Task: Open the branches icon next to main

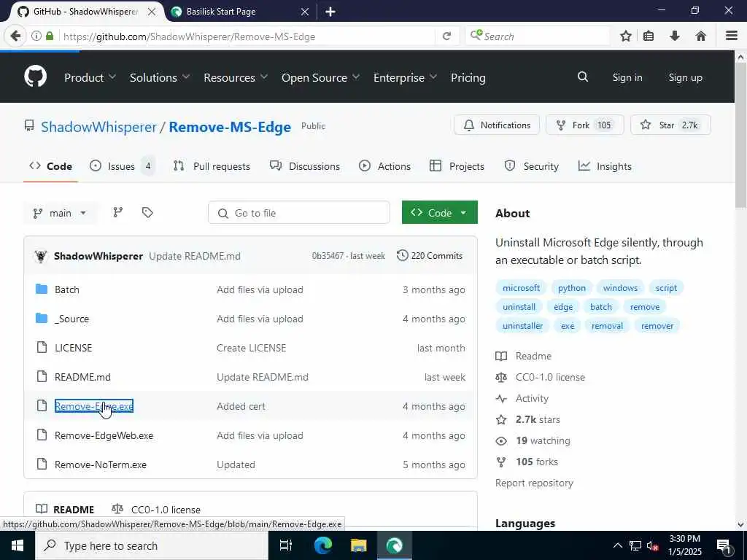Action: [x=117, y=212]
